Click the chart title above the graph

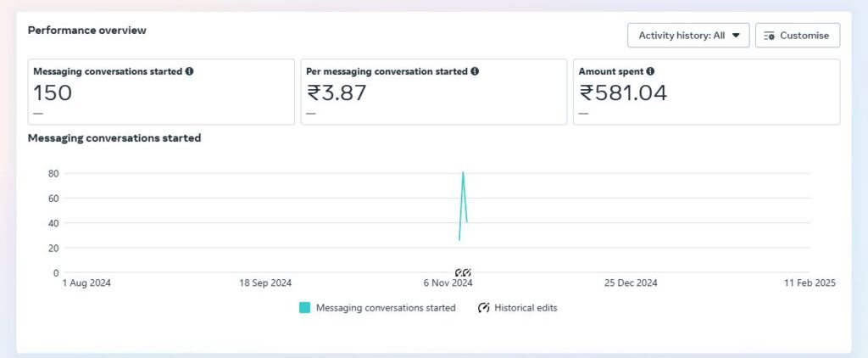114,137
